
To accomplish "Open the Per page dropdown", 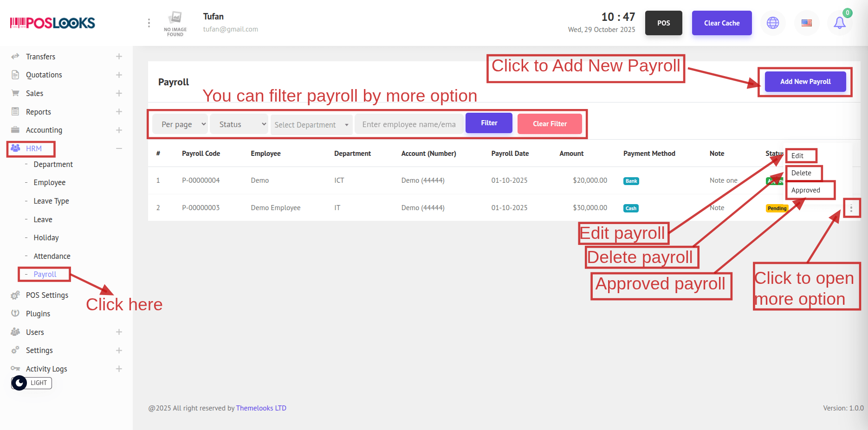I will click(180, 124).
